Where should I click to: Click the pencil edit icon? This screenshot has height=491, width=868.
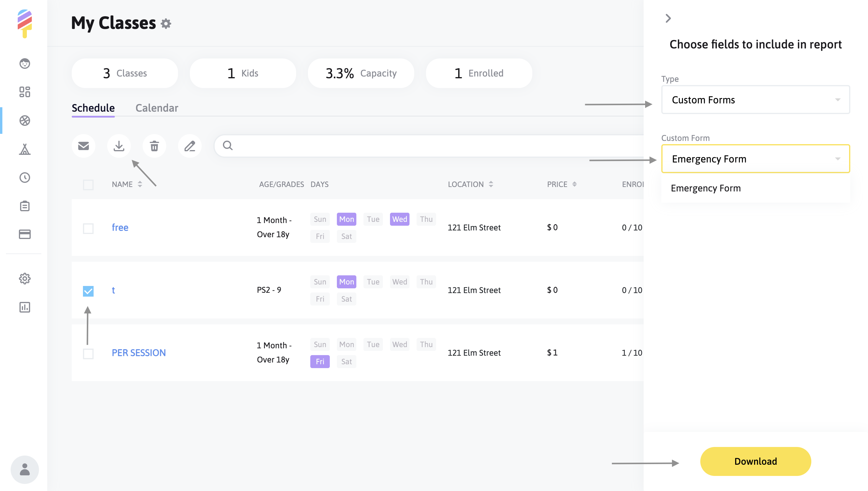(190, 146)
